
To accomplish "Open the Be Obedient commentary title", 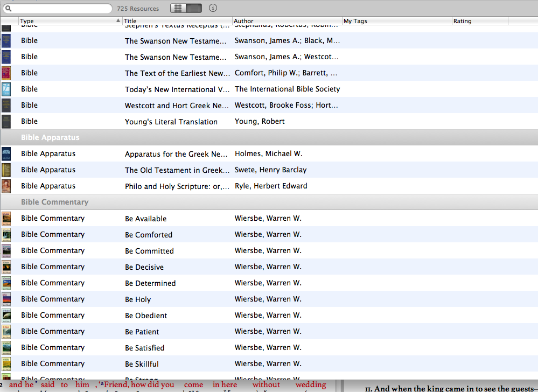I will pyautogui.click(x=146, y=316).
